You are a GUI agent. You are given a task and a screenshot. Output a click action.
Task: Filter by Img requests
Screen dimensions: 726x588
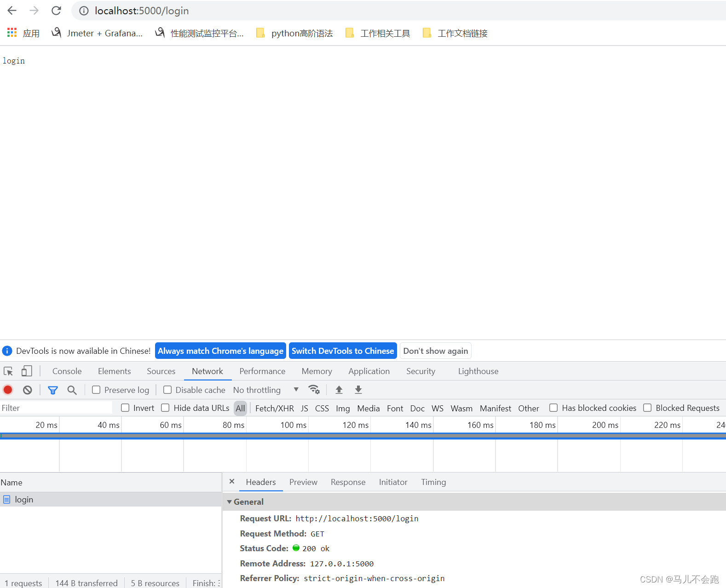pos(343,408)
